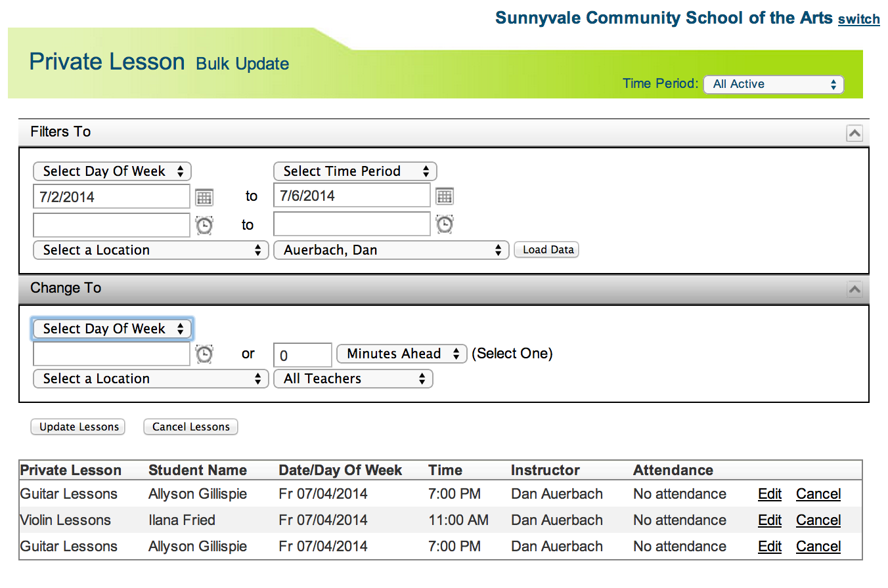Open the filter Select Day Of Week dropdown

[x=112, y=172]
